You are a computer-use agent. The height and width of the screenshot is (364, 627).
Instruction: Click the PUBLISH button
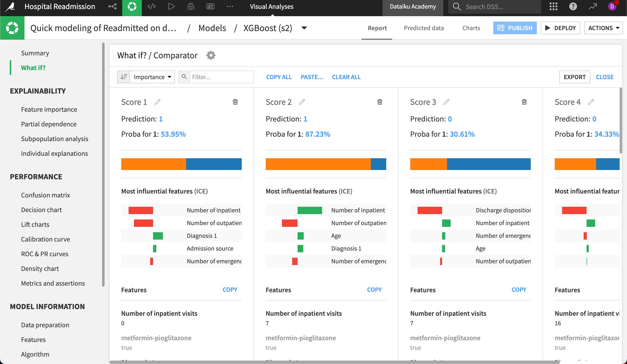tap(515, 28)
